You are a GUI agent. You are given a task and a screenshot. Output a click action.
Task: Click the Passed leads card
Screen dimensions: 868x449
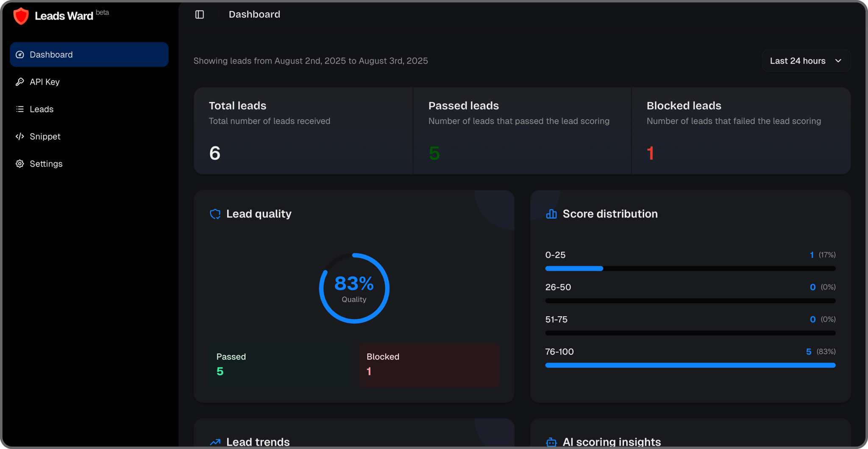pos(521,131)
